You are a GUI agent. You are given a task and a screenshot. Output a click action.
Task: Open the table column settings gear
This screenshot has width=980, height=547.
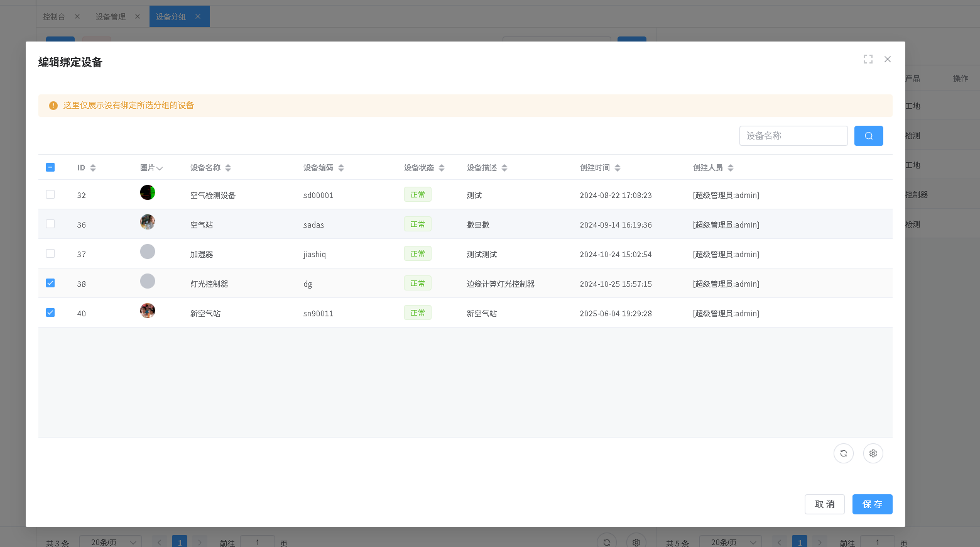coord(873,453)
